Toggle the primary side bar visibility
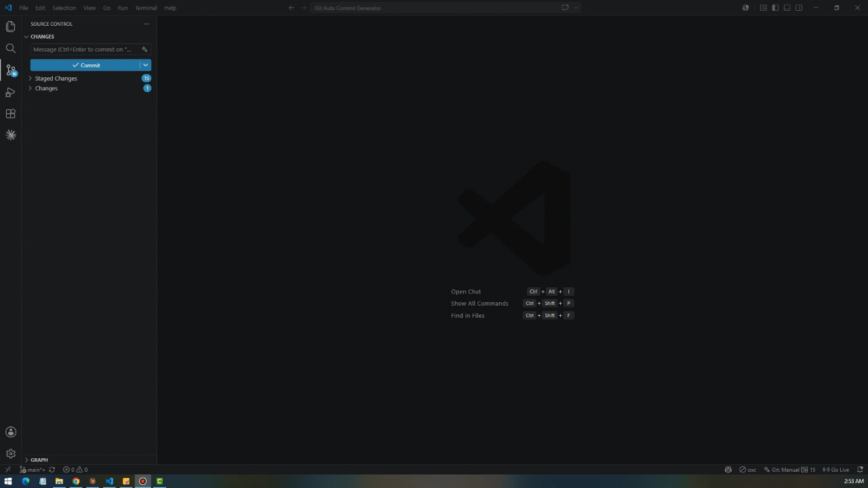Viewport: 868px width, 488px height. point(775,8)
